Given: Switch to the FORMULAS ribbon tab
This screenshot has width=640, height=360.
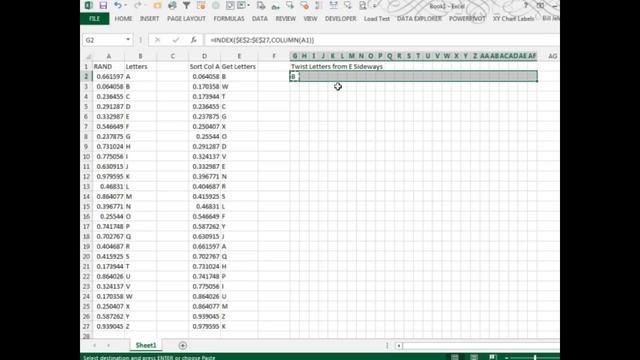Looking at the screenshot, I should [229, 19].
